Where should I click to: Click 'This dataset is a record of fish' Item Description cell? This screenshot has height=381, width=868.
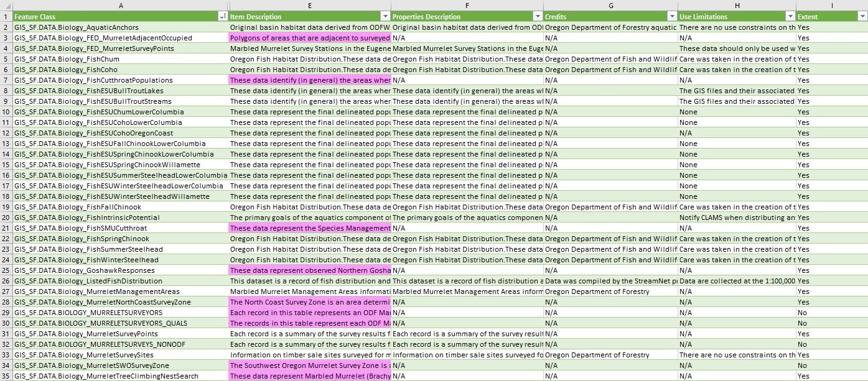coord(310,281)
